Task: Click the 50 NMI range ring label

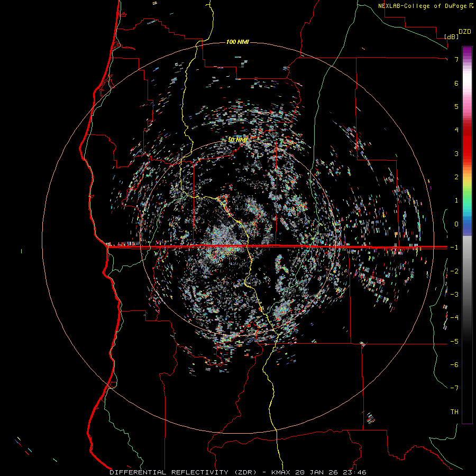Action: [x=237, y=140]
